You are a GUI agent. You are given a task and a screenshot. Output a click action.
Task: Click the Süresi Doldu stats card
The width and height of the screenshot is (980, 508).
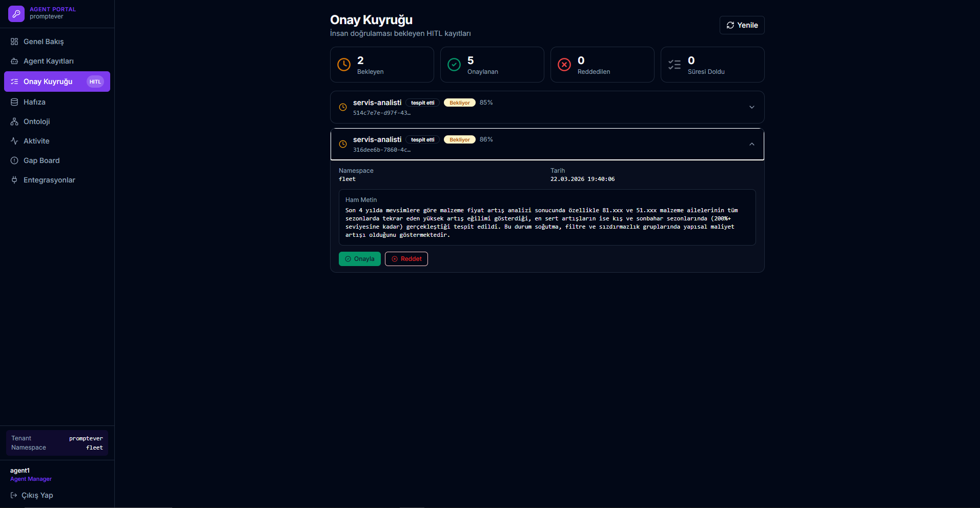(x=712, y=65)
